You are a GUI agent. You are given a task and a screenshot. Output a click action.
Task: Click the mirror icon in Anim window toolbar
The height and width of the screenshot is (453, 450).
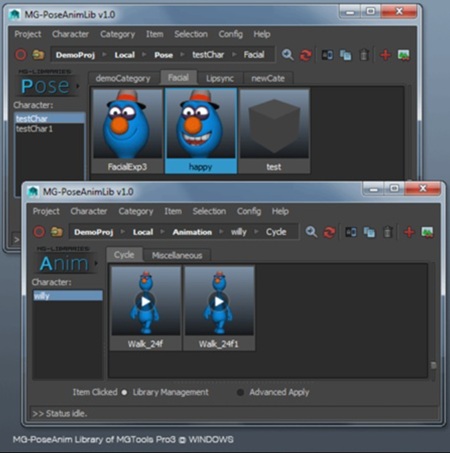[351, 232]
